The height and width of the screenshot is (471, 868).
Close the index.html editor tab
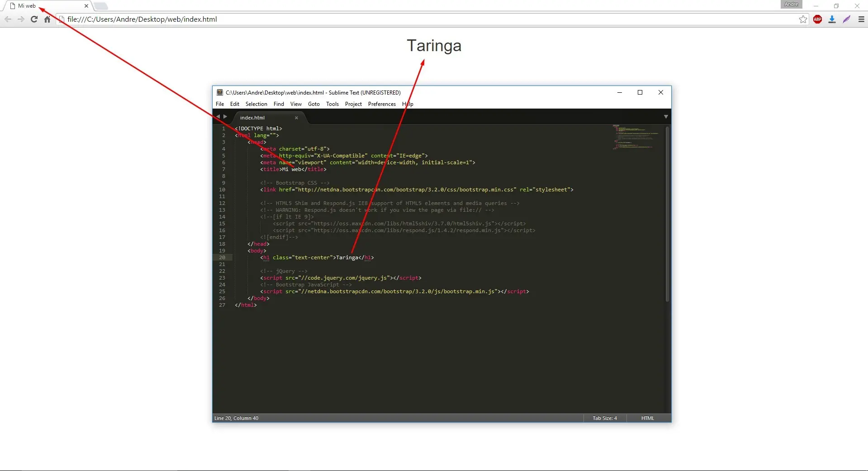click(296, 118)
